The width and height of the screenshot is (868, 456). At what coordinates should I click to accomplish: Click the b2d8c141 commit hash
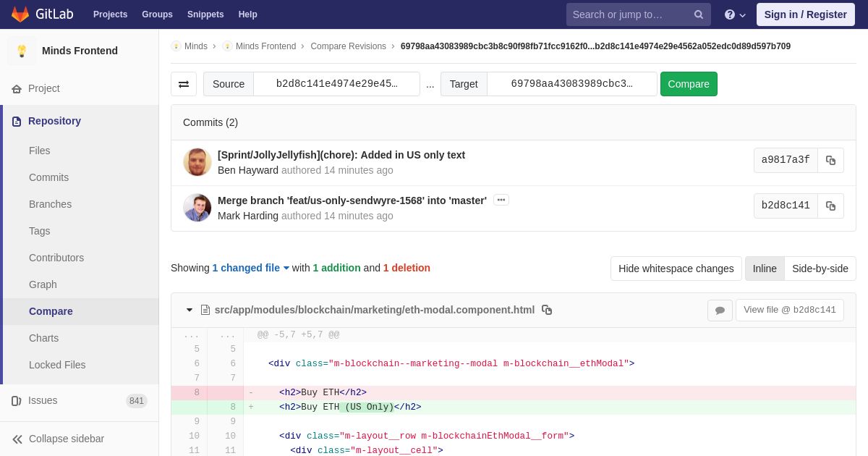click(786, 206)
